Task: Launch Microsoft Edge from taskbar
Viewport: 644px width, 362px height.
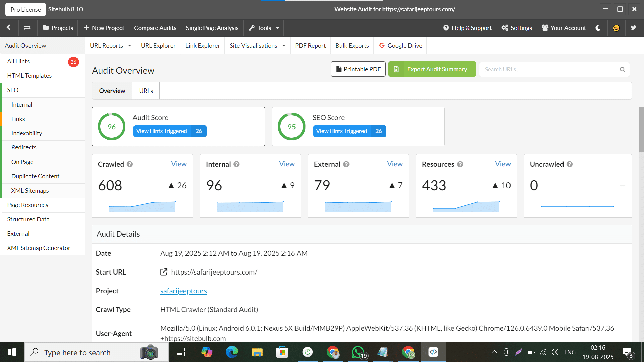Action: pyautogui.click(x=232, y=352)
